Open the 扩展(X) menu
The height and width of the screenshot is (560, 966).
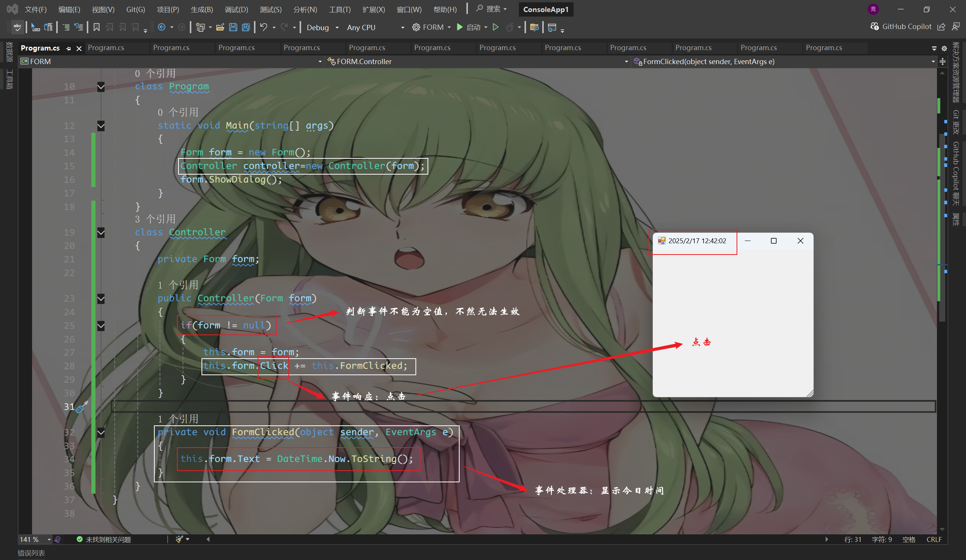(x=373, y=9)
